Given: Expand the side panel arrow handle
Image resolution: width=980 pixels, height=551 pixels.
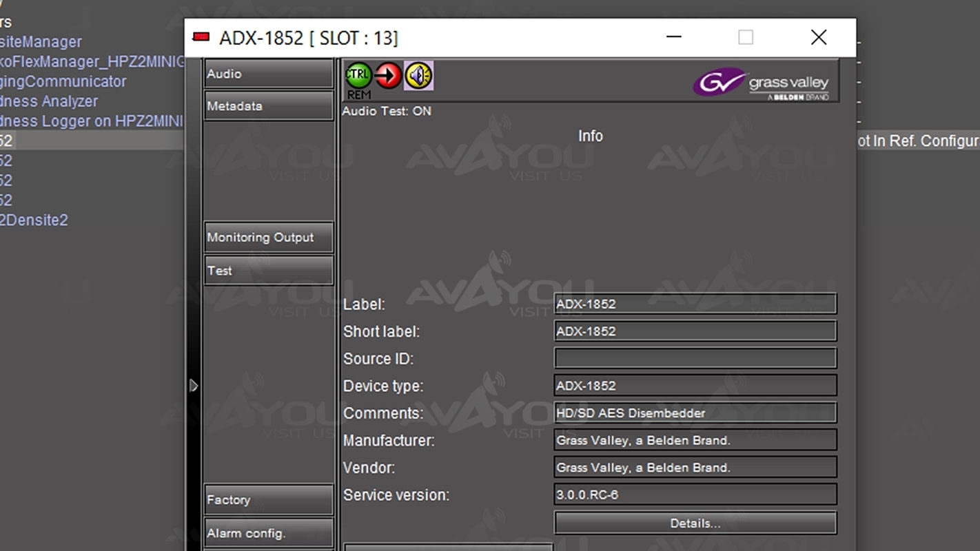Looking at the screenshot, I should point(194,386).
